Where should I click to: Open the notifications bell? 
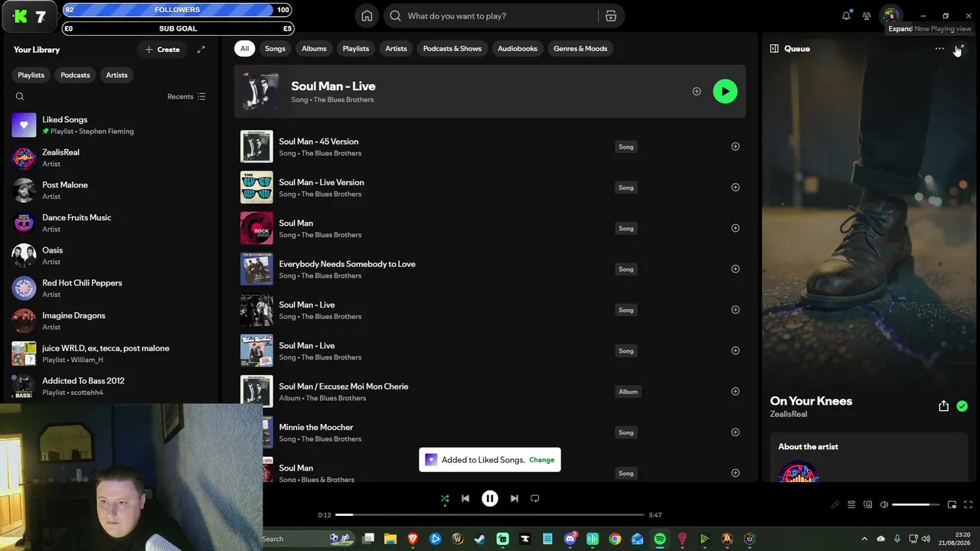coord(846,15)
